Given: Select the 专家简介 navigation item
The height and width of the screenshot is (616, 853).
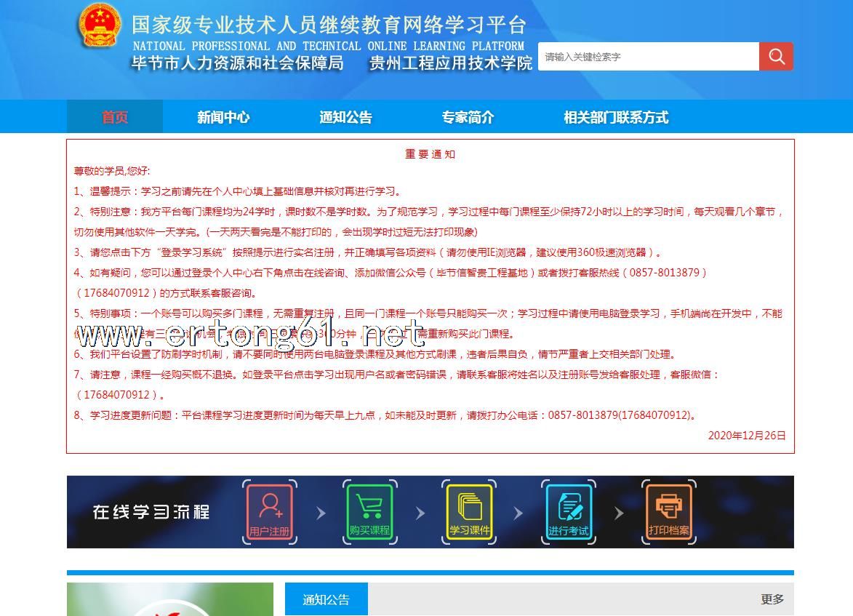Looking at the screenshot, I should pyautogui.click(x=468, y=117).
